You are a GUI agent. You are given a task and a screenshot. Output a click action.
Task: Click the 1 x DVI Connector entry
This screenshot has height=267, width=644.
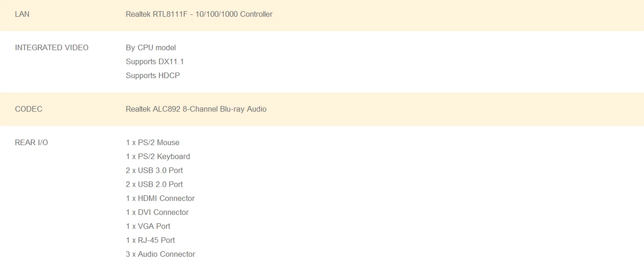(x=157, y=212)
